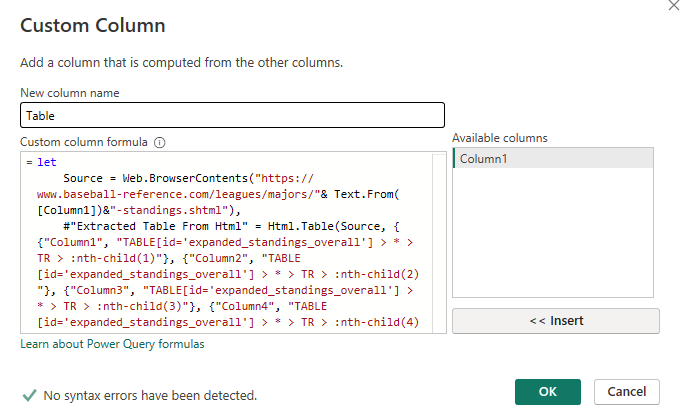Click the info icon beside Custom column formula
The image size is (683, 418).
click(159, 143)
